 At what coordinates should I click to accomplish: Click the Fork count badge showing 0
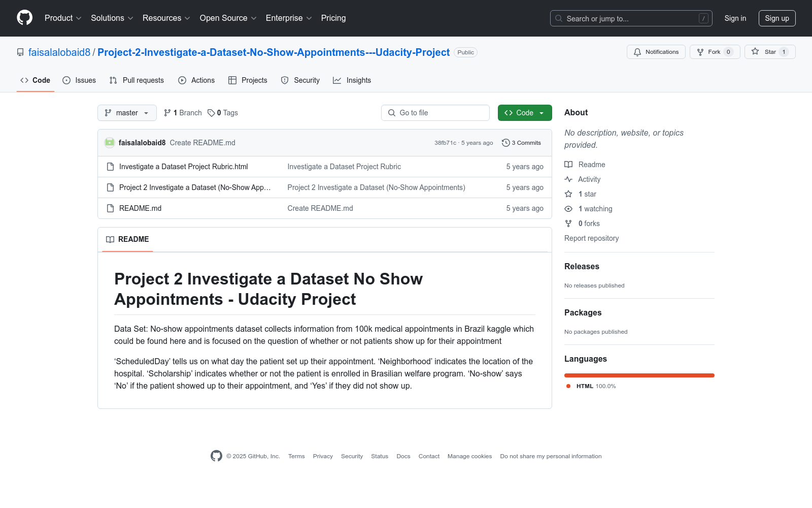[x=728, y=52]
